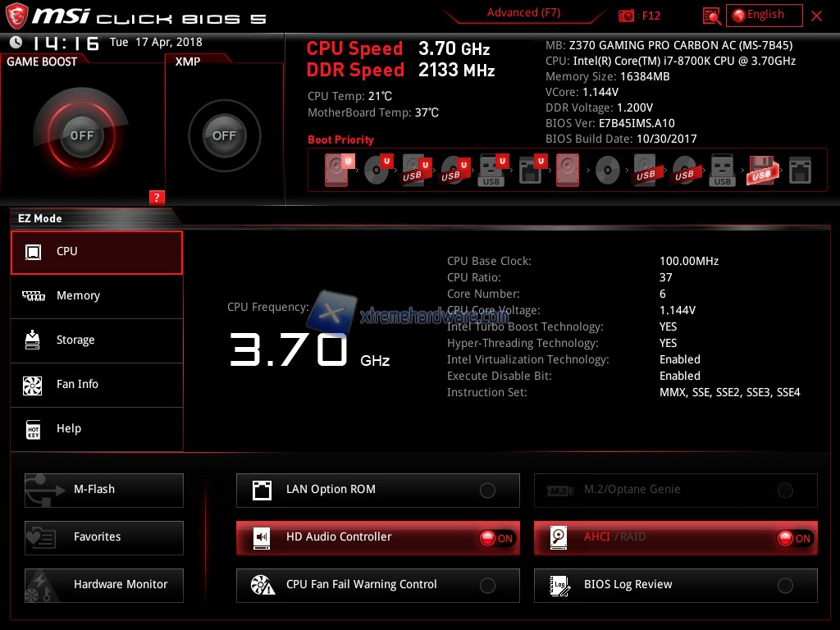Click the Fan Info fan icon
The width and height of the screenshot is (840, 630).
point(33,385)
